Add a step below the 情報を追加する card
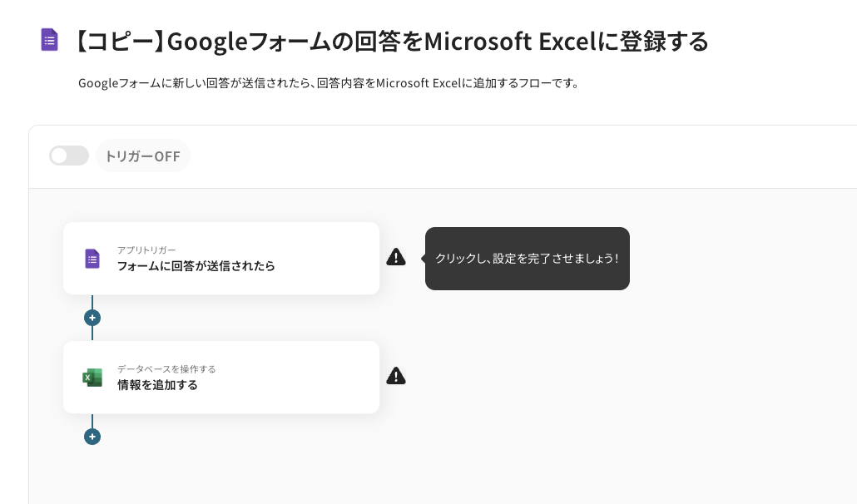Screen dimensions: 857x504 click(x=92, y=437)
